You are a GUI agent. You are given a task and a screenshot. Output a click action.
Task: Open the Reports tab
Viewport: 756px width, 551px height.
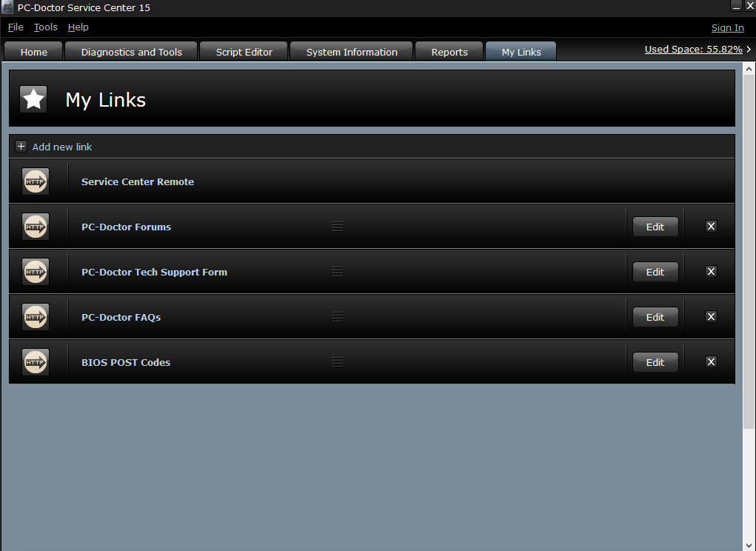click(449, 52)
